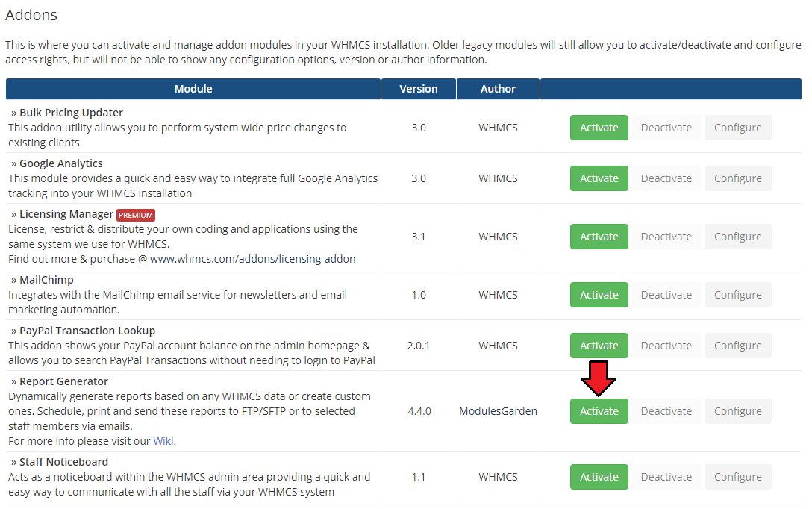Select the Google Analytics module title
Viewport: 812px width, 509px height.
tap(61, 163)
